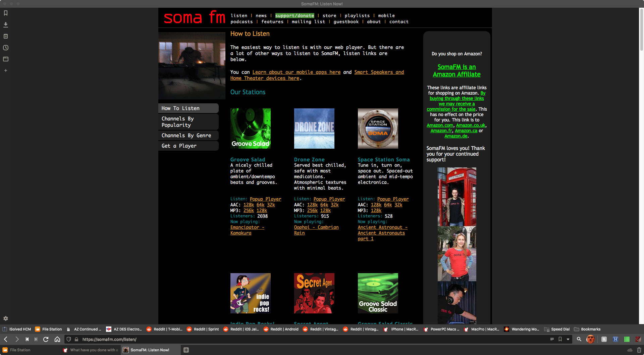Click the blue H extension icon

pos(615,339)
